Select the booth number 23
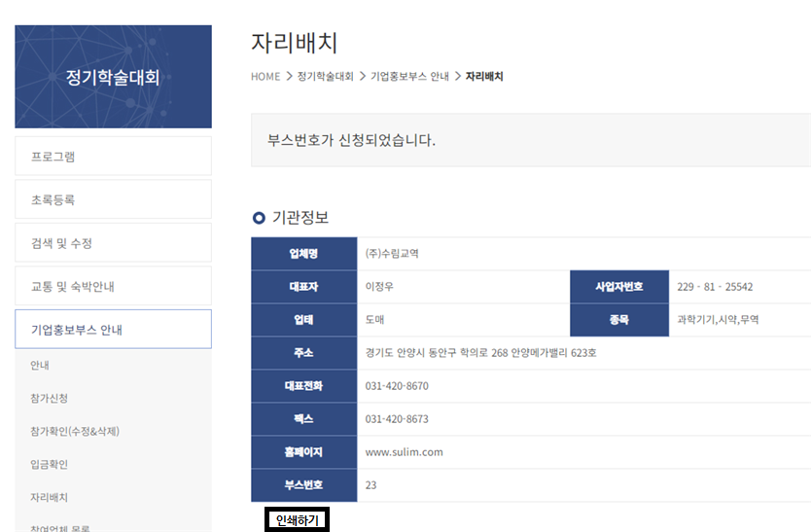Image resolution: width=811 pixels, height=532 pixels. [x=370, y=485]
